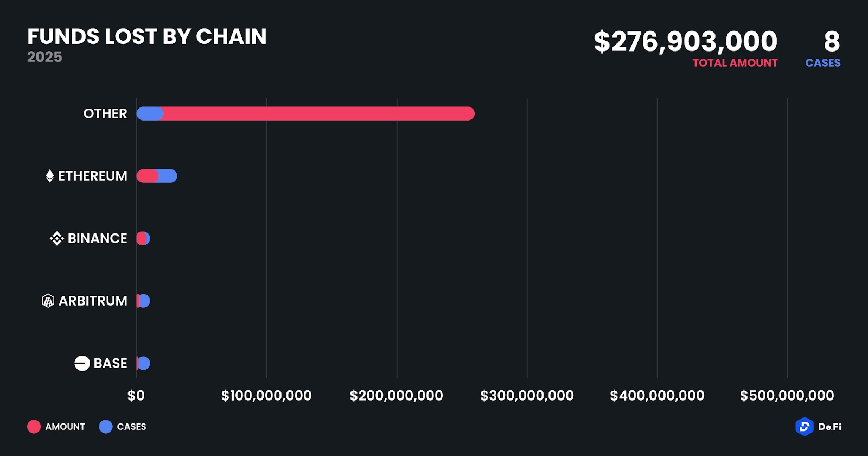Click the FUNDS LOST BY CHAIN title
This screenshot has height=456, width=868.
coord(147,36)
